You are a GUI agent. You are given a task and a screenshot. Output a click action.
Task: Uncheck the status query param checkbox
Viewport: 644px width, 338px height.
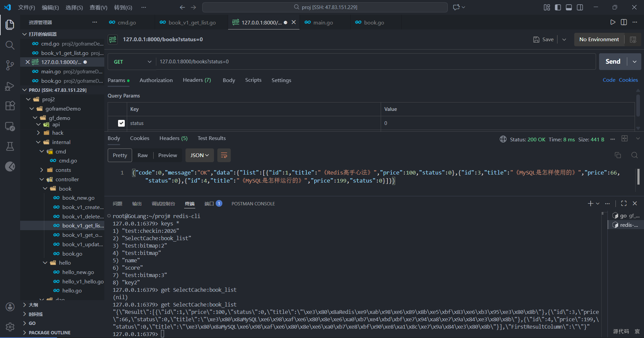tap(121, 123)
